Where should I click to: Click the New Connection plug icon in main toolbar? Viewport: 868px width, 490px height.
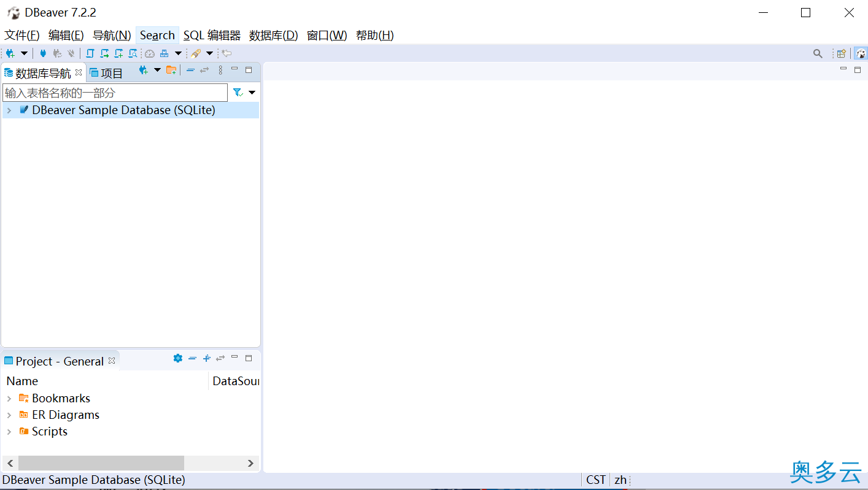click(10, 53)
